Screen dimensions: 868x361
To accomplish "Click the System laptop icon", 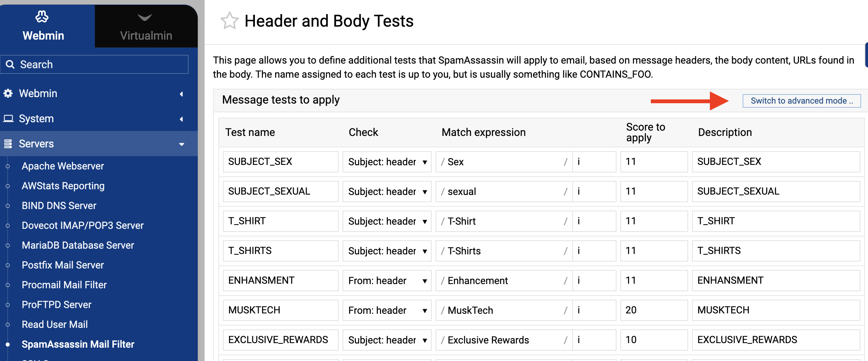I will coord(8,118).
